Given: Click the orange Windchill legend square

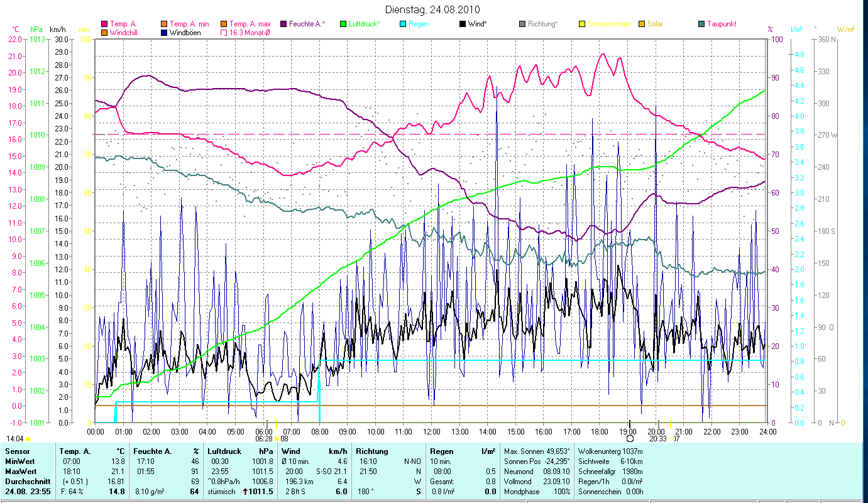Looking at the screenshot, I should [104, 33].
